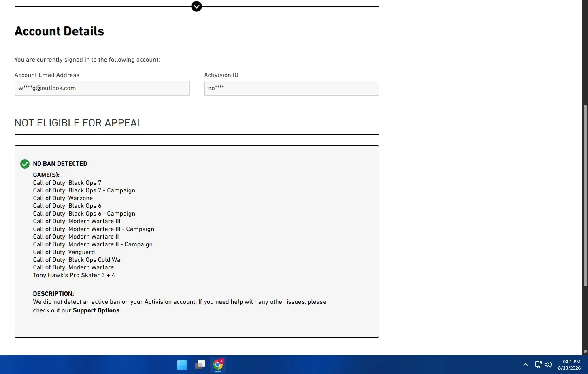Select Tony Hawk's Pro Skater 3 + 4
The image size is (588, 374).
pyautogui.click(x=74, y=275)
